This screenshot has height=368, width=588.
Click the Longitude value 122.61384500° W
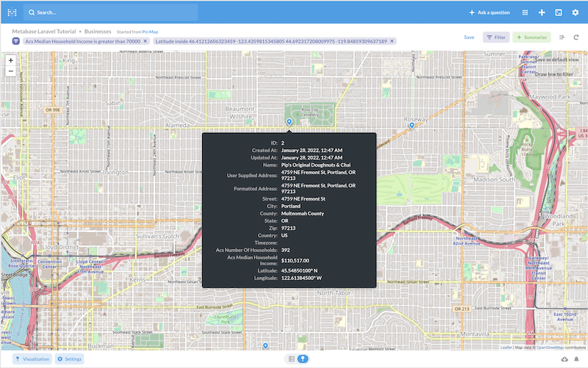coord(301,278)
